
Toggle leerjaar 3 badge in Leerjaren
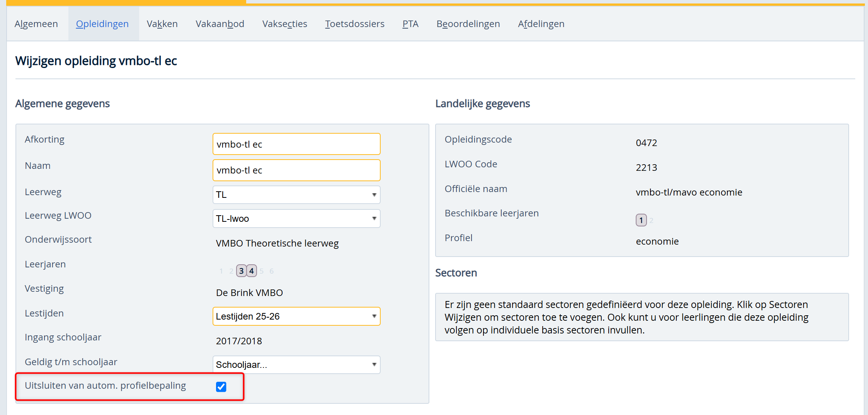[241, 271]
